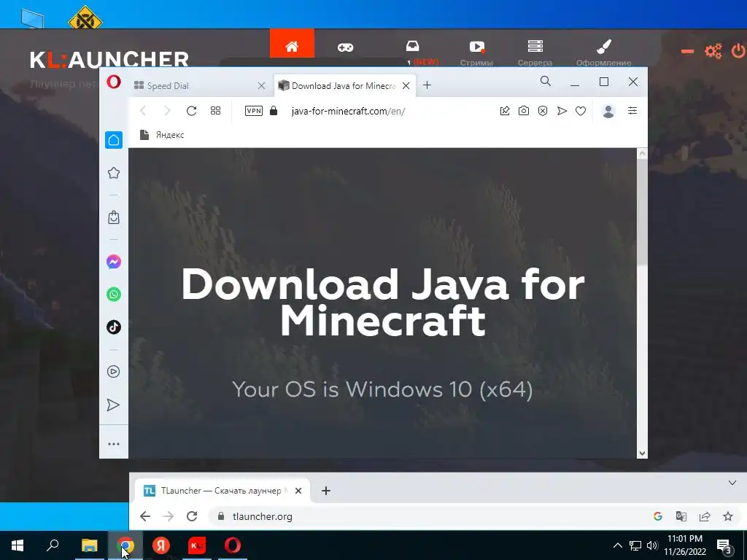The image size is (747, 560).
Task: Click Opera search tabs magnifier
Action: tap(546, 82)
